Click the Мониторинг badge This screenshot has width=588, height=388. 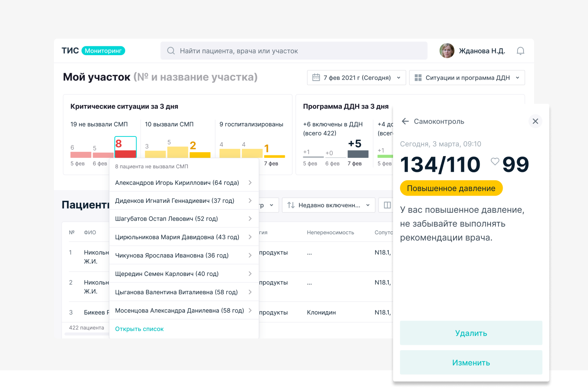(x=103, y=51)
